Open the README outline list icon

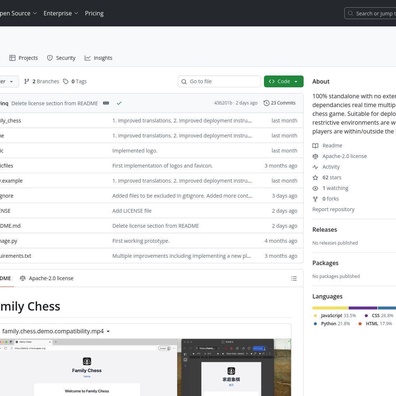coord(294,278)
